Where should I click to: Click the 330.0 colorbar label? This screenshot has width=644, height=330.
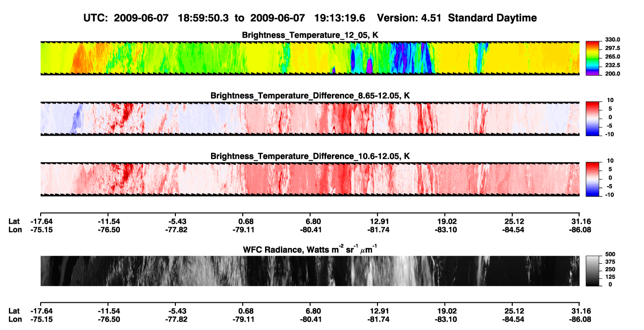pos(613,40)
